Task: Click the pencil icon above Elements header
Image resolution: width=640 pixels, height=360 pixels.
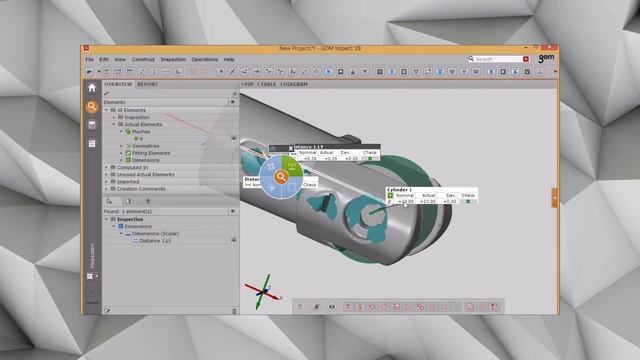Action: 107,94
